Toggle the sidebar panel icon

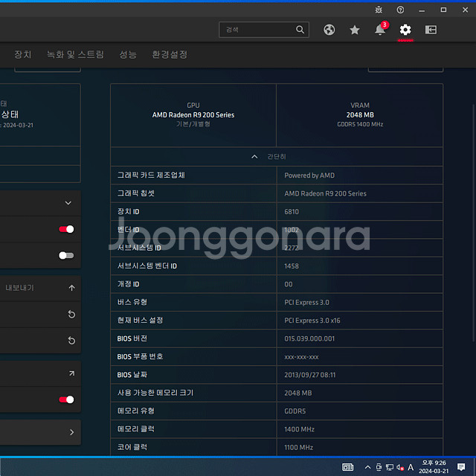(x=431, y=30)
